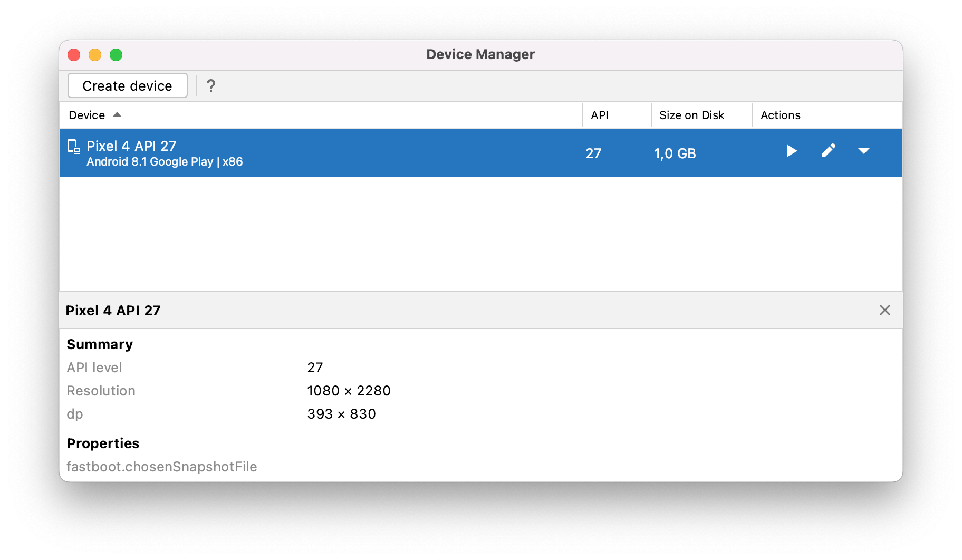The height and width of the screenshot is (560, 962).
Task: Close the Device Manager window
Action: 74,55
